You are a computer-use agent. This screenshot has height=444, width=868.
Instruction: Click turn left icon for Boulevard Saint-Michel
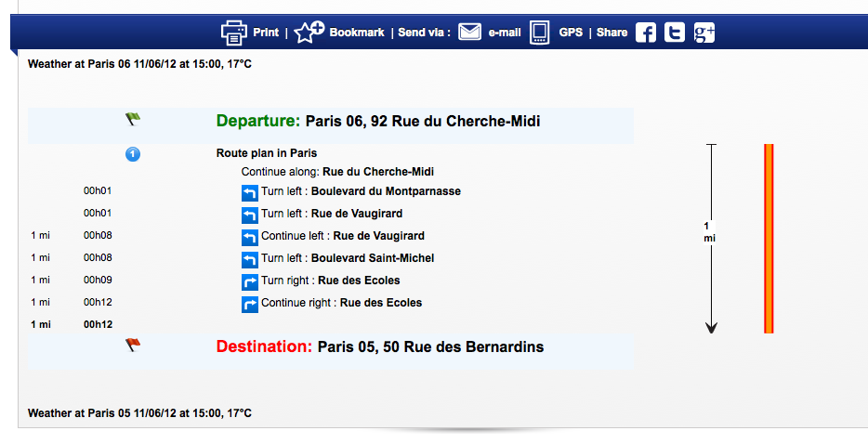tap(249, 259)
